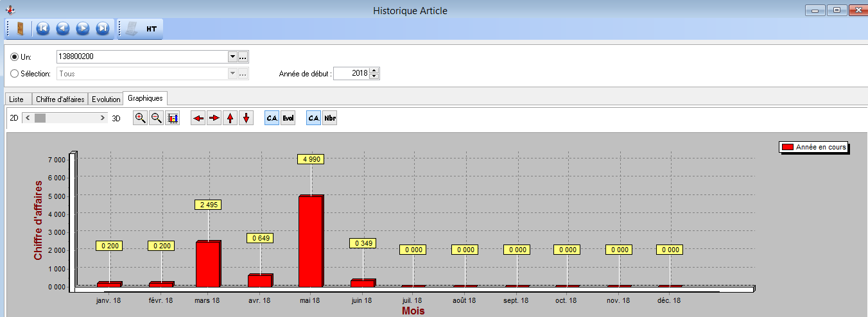
Task: Zoom out of the chart
Action: [x=156, y=118]
